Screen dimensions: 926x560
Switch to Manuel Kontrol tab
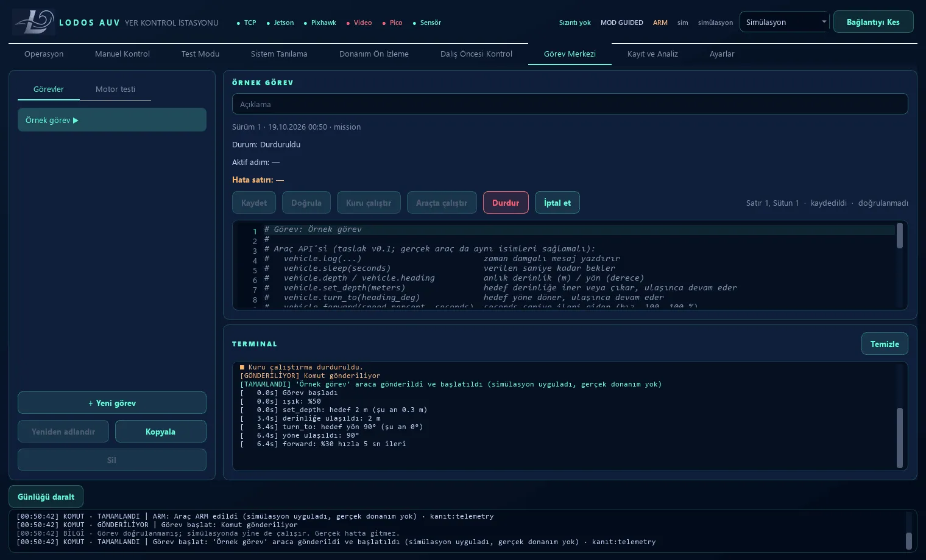122,54
